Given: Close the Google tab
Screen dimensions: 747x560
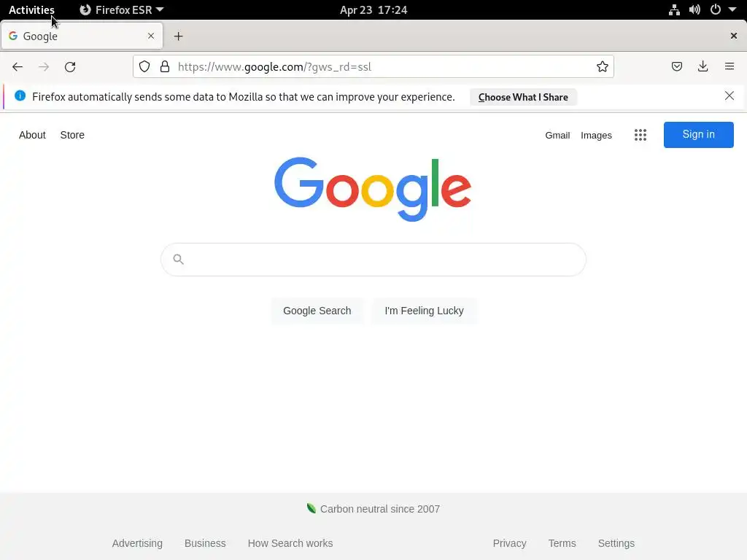Looking at the screenshot, I should (151, 36).
